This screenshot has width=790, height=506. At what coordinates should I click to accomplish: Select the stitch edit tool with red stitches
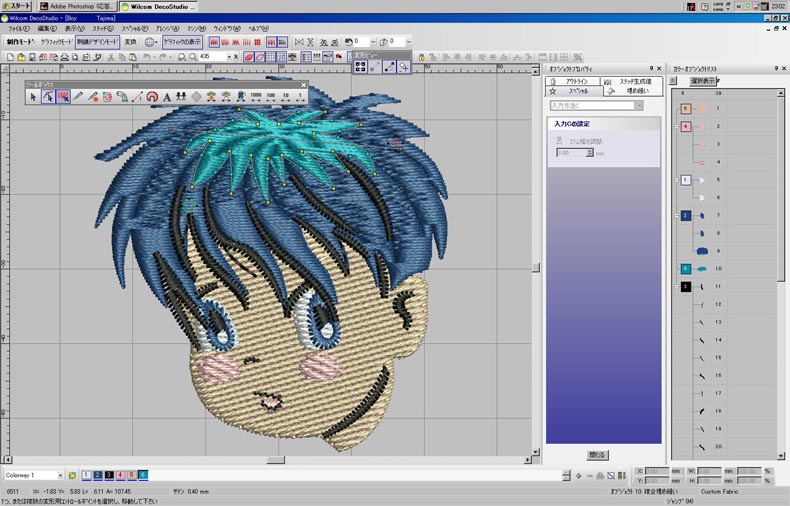(63, 97)
